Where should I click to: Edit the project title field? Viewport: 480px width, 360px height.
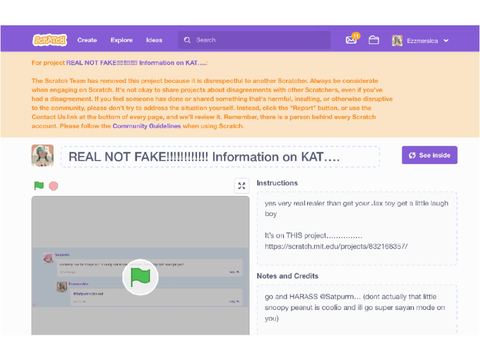click(220, 157)
